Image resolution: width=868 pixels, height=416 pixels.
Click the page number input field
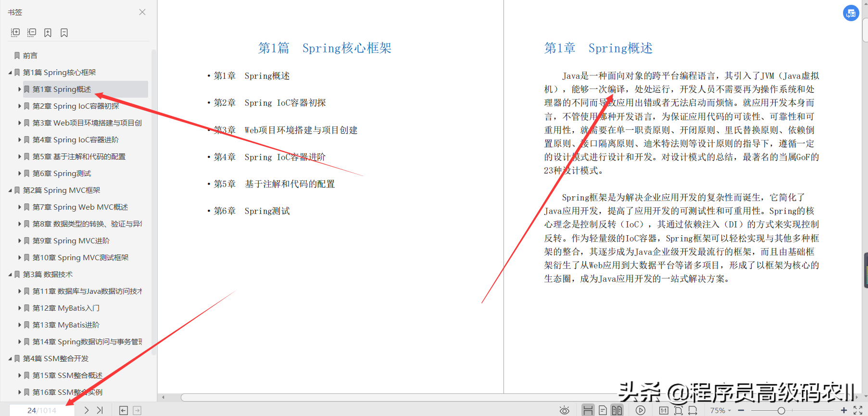coord(42,410)
